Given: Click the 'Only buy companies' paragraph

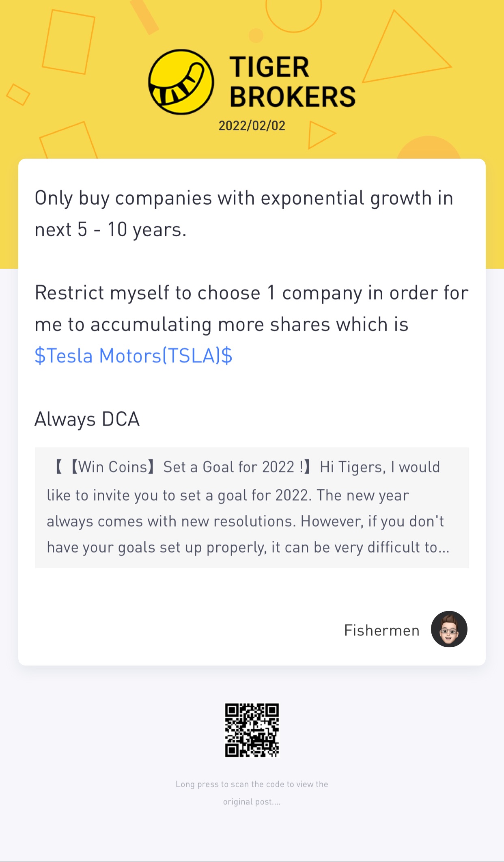Looking at the screenshot, I should (x=243, y=214).
